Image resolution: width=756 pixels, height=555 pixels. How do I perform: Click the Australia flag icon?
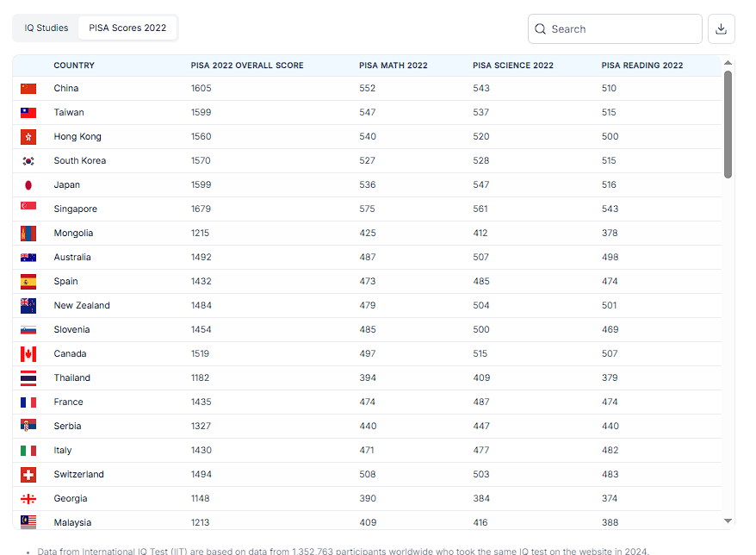point(28,257)
